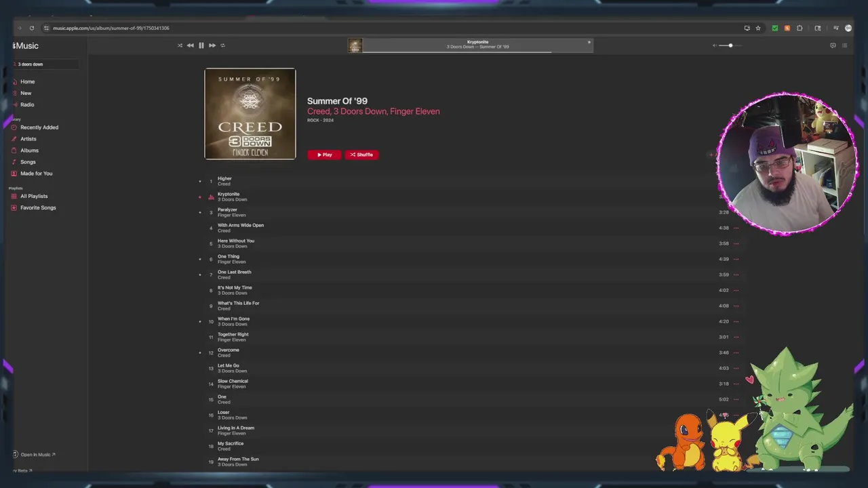Viewport: 868px width, 488px height.
Task: Open Artists in the library
Action: coord(28,139)
